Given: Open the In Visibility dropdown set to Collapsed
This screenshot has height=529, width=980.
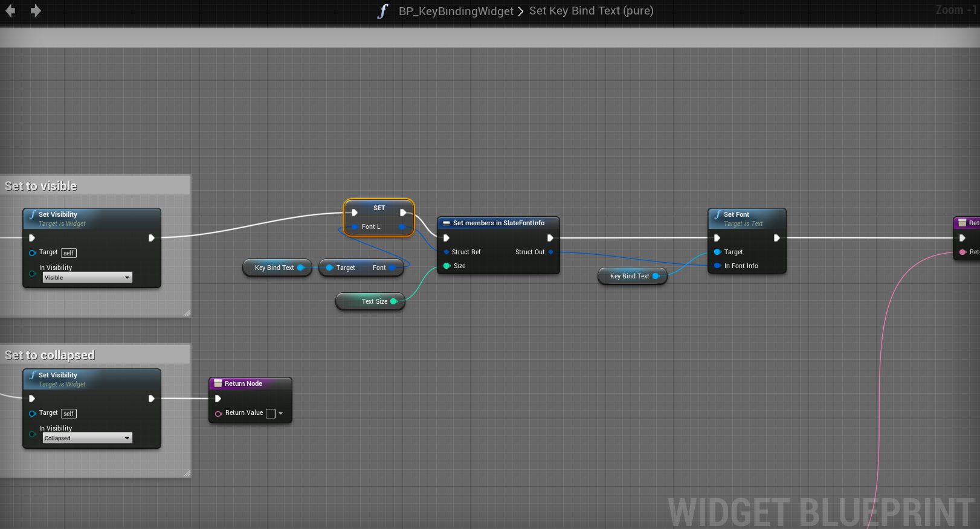Looking at the screenshot, I should (x=87, y=438).
